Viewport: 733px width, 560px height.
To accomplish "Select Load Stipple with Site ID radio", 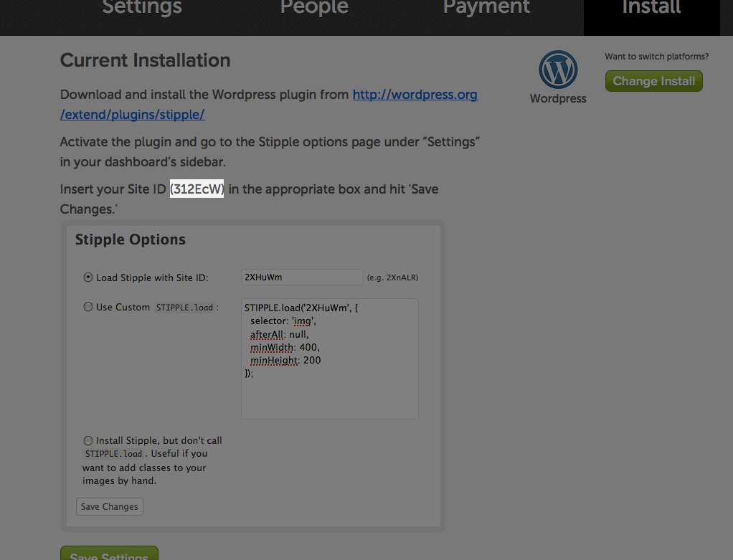I will [88, 277].
